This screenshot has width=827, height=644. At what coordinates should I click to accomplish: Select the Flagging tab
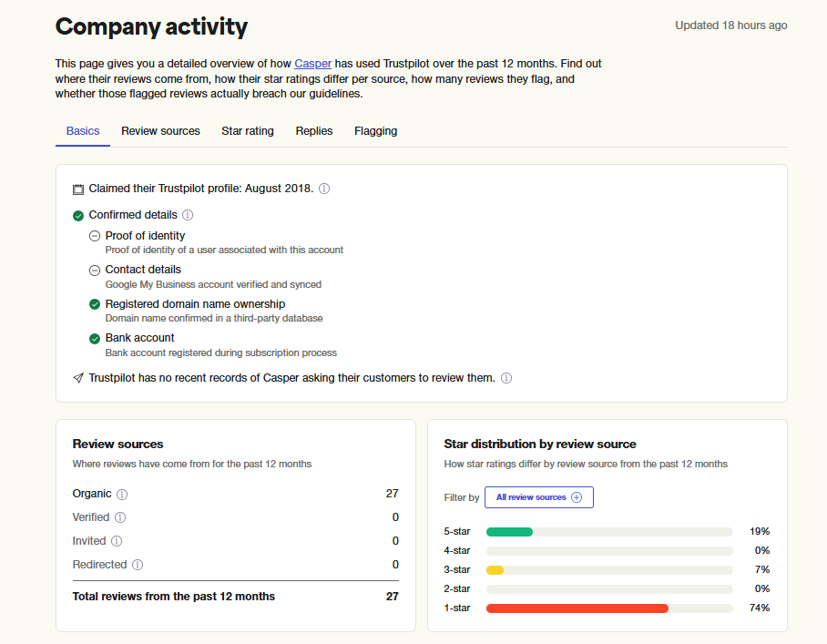375,131
